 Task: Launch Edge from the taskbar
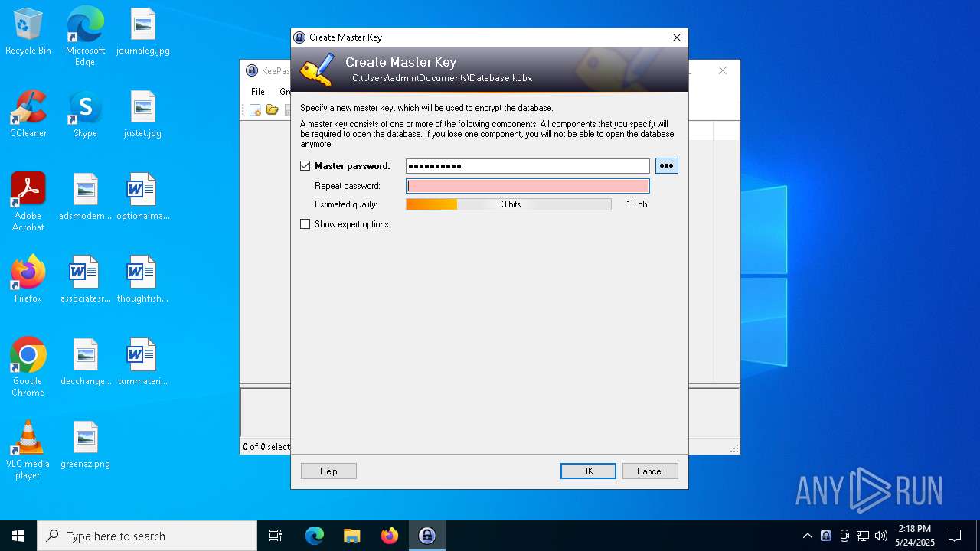coord(315,536)
